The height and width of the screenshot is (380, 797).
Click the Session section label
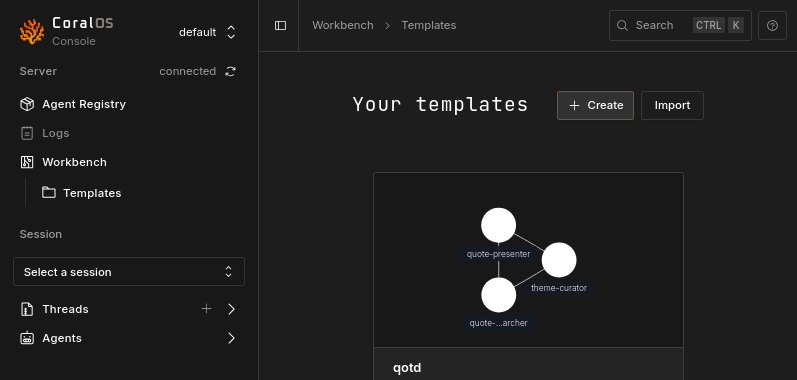[x=41, y=234]
